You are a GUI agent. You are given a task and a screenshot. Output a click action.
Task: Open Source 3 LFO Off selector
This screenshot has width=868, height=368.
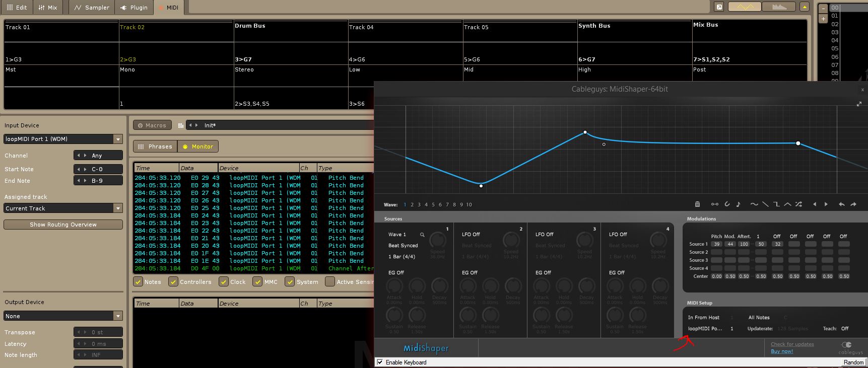[544, 235]
